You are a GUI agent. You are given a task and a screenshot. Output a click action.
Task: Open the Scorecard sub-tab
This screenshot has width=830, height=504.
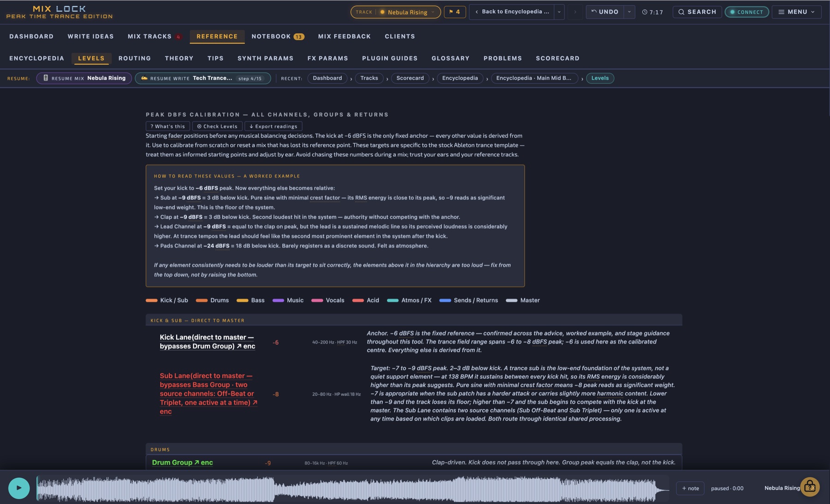(557, 59)
